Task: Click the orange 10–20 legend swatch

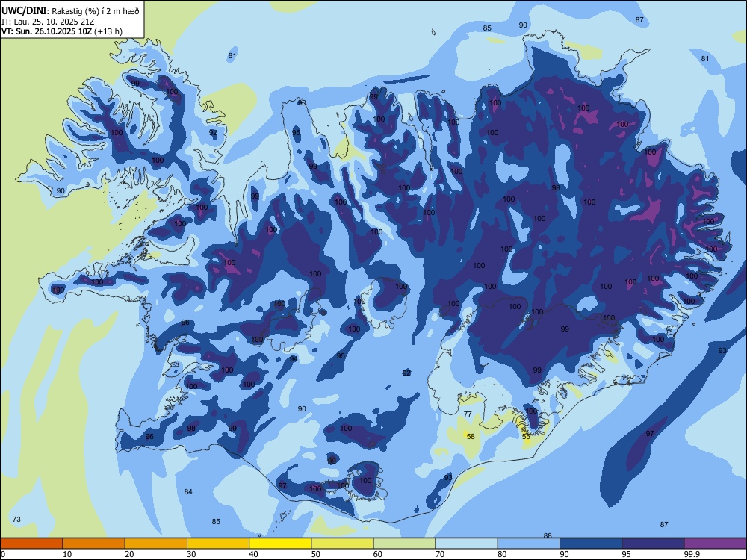Action: (x=94, y=544)
